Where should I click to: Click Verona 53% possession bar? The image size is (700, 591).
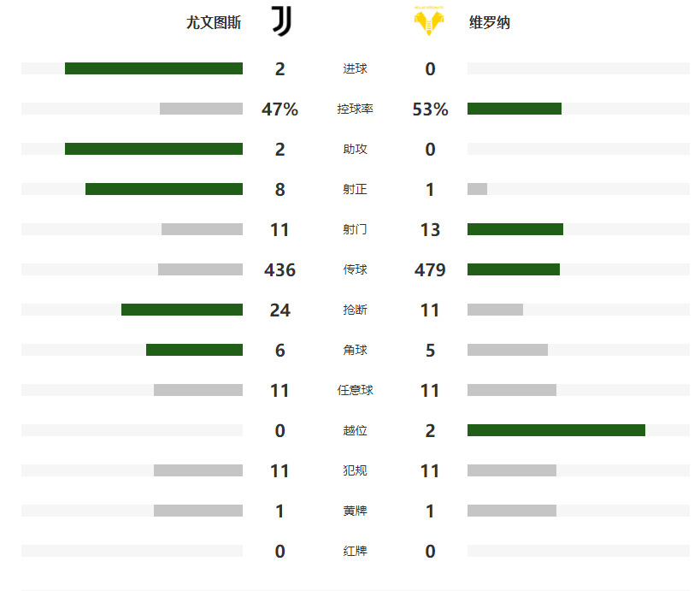(515, 109)
